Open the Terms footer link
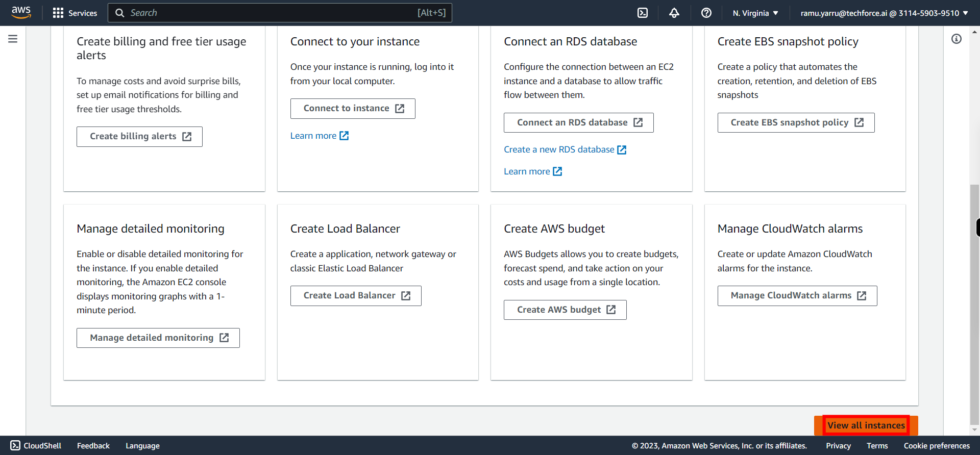Image resolution: width=980 pixels, height=455 pixels. [877, 446]
